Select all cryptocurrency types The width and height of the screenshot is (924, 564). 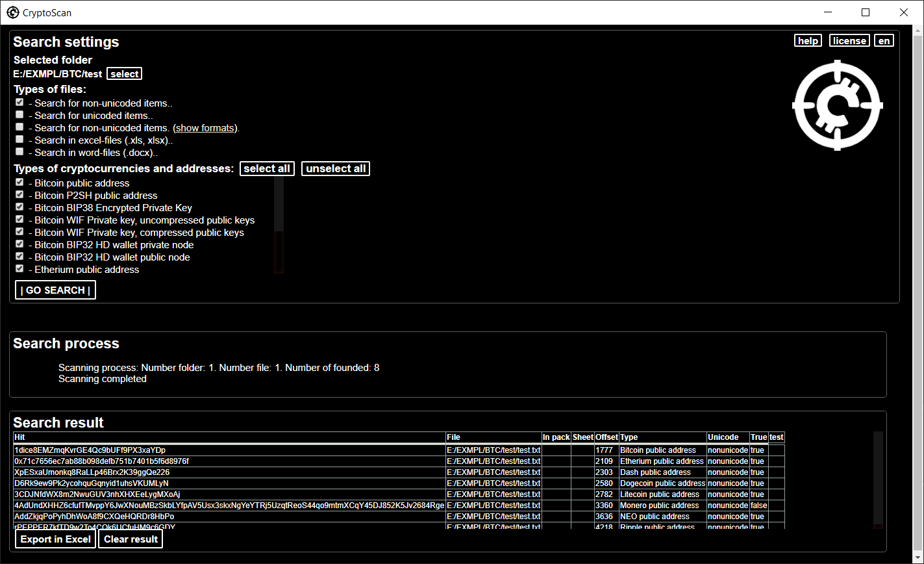267,168
